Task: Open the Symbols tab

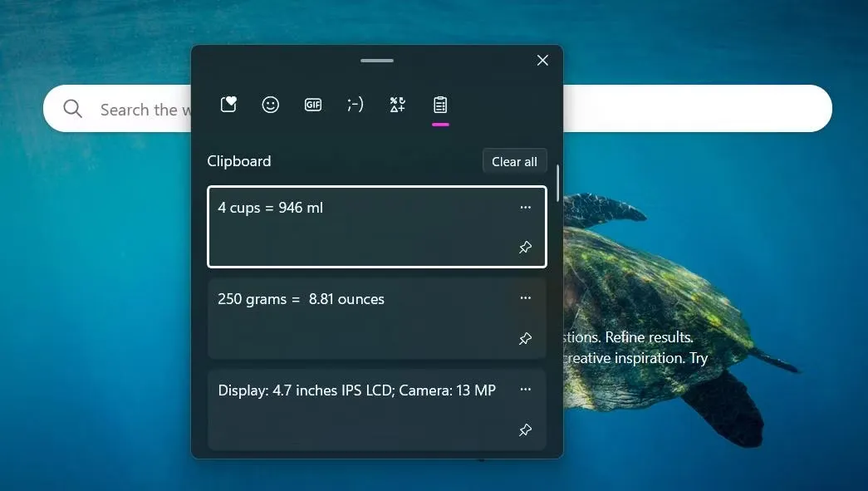Action: (x=398, y=105)
